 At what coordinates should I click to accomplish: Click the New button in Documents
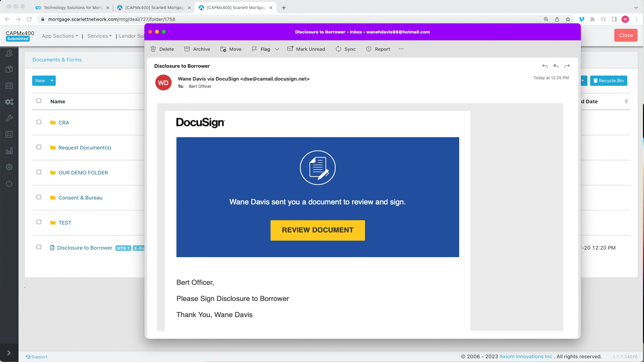pyautogui.click(x=40, y=81)
